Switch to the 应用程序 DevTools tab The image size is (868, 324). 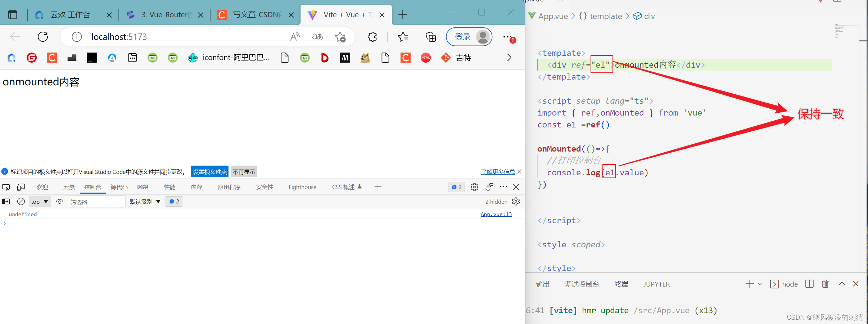tap(229, 187)
